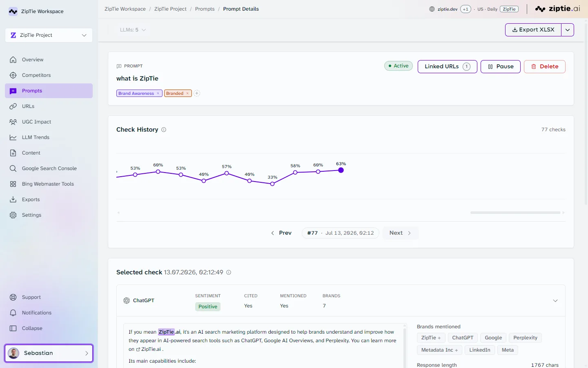Click the Check History info icon

164,130
